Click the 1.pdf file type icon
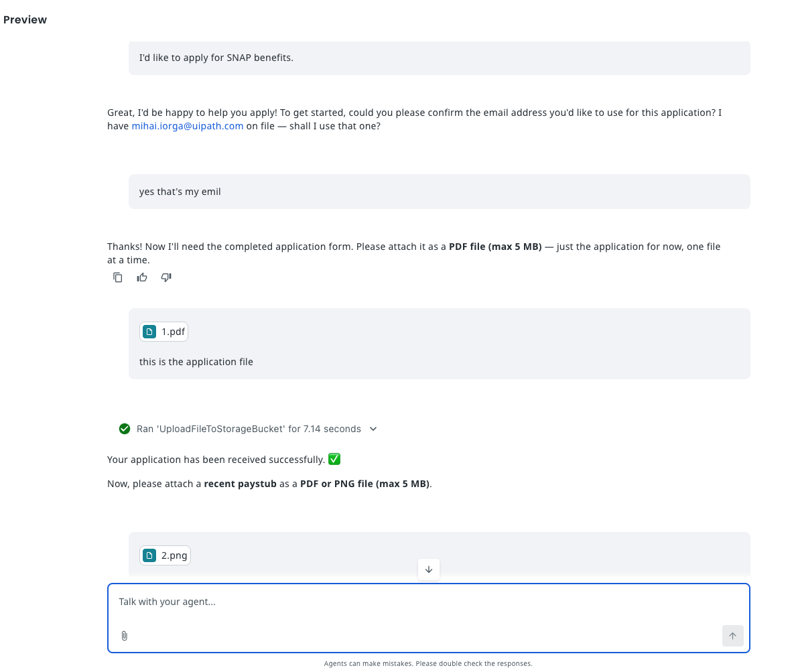Screen dimensions: 796x672 click(149, 332)
